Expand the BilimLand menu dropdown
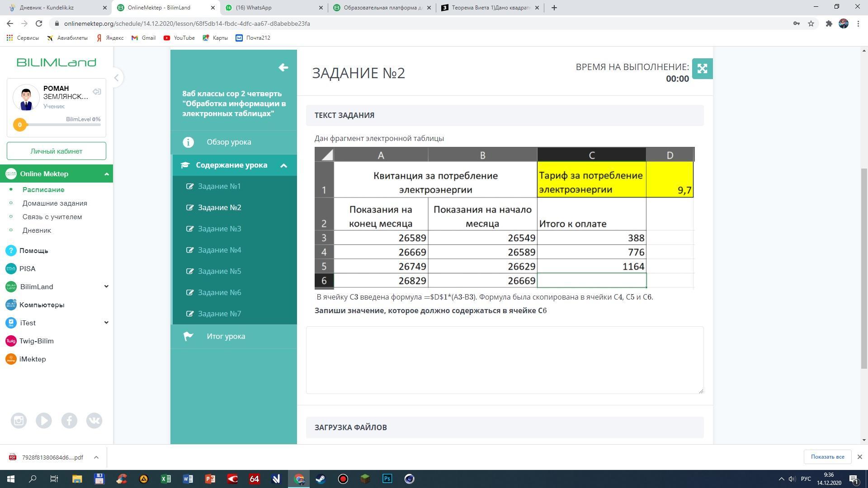 click(x=106, y=286)
